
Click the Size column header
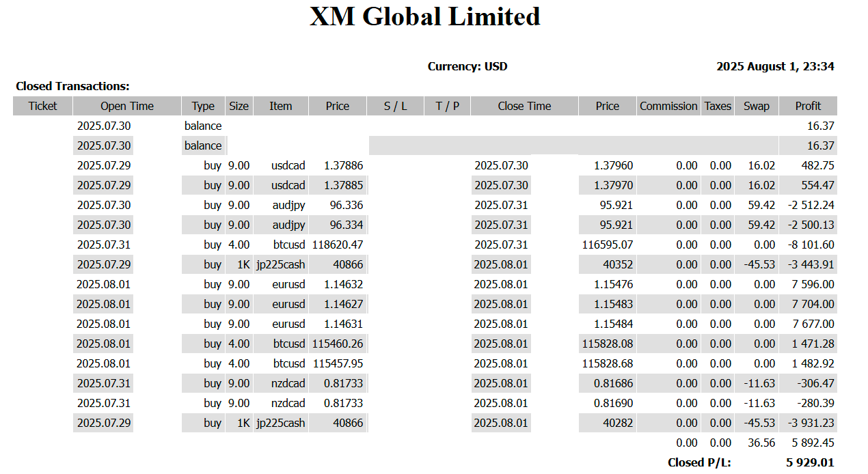click(239, 106)
